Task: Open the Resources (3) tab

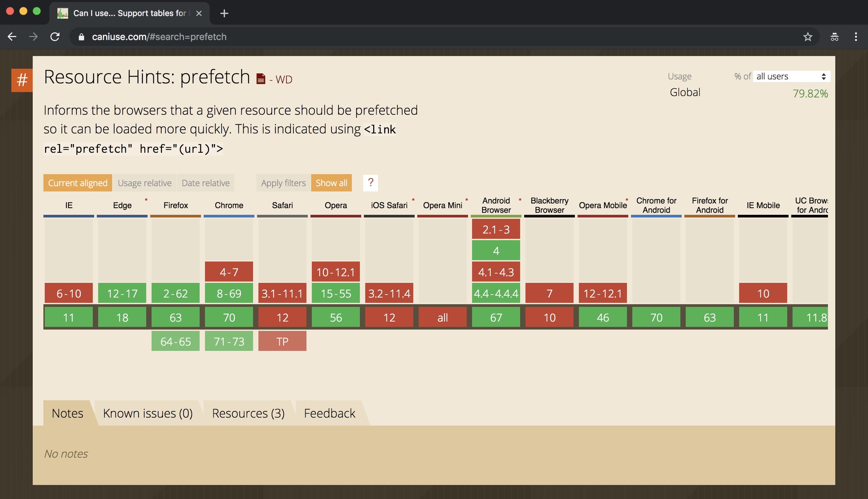Action: (248, 413)
